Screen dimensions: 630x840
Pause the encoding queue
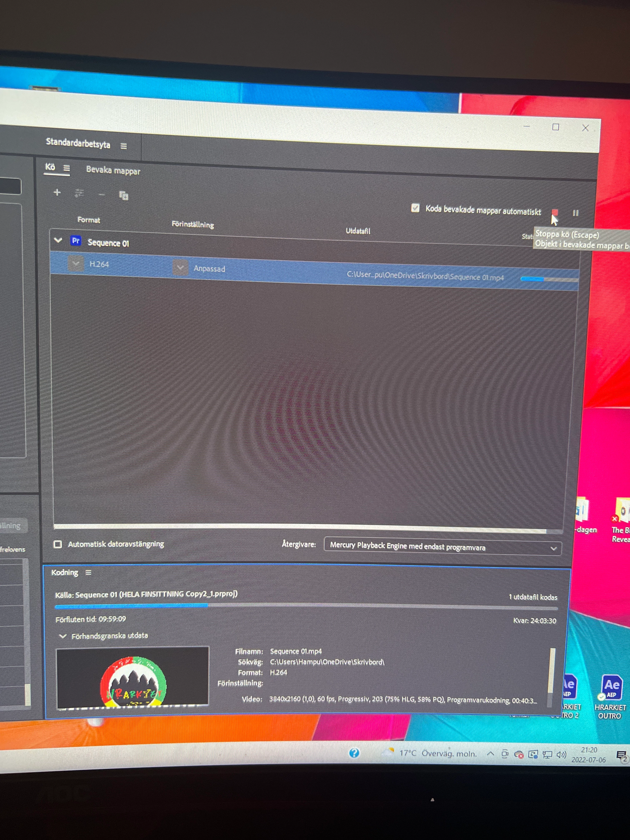(x=575, y=213)
